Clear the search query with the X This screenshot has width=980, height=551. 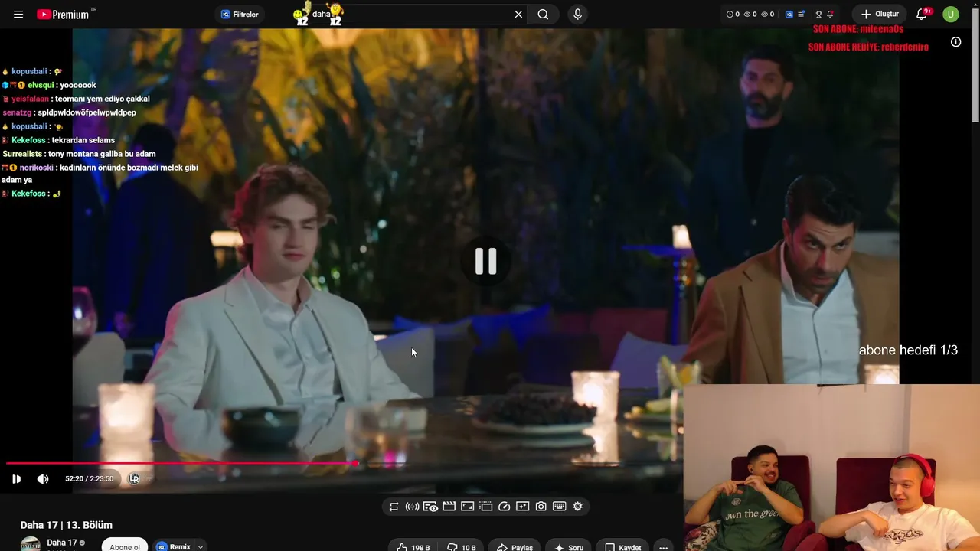[518, 15]
